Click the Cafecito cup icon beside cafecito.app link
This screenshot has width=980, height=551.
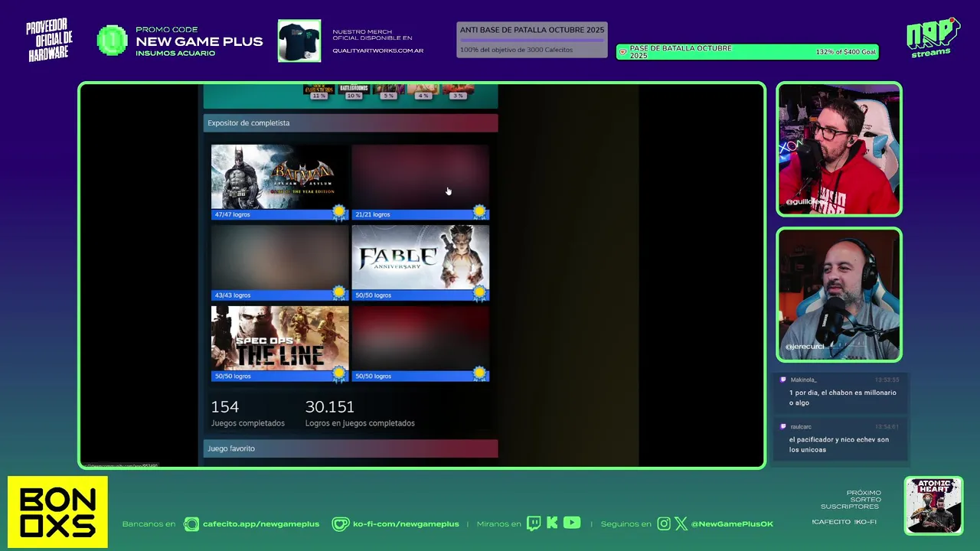click(x=191, y=524)
